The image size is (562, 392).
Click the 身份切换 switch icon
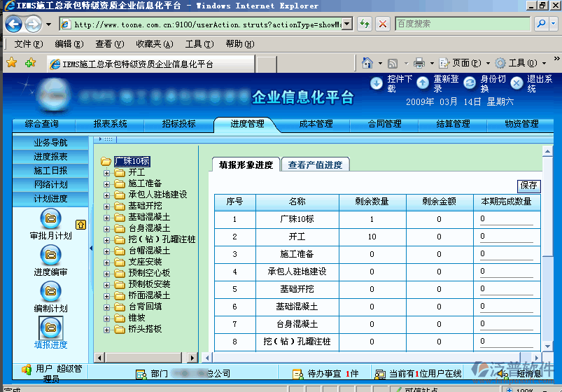click(470, 83)
